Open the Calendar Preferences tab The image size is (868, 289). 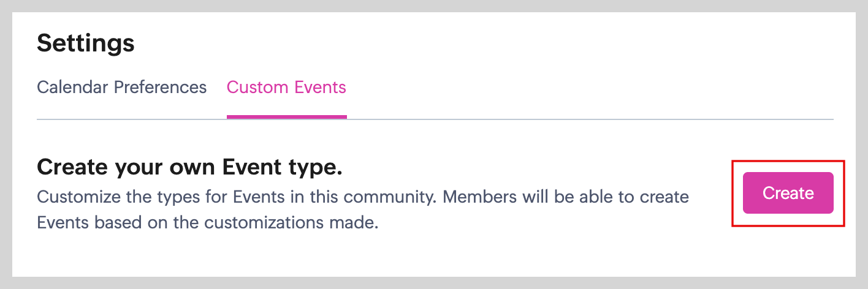coord(121,88)
